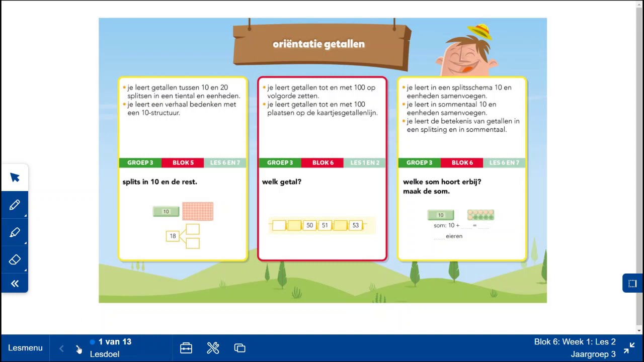Open the wrench and screwdriver tools

tap(213, 348)
